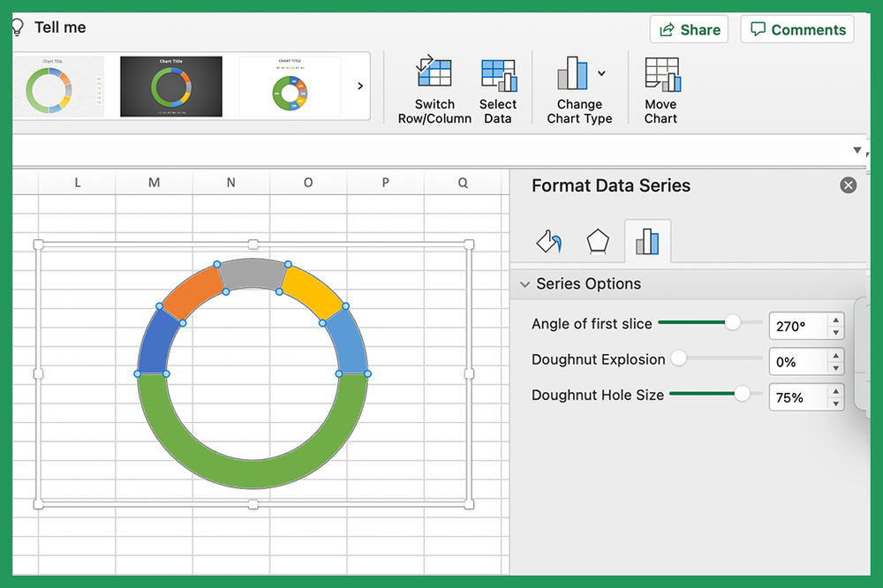Expand more chart styles with the gallery arrow

(x=358, y=86)
